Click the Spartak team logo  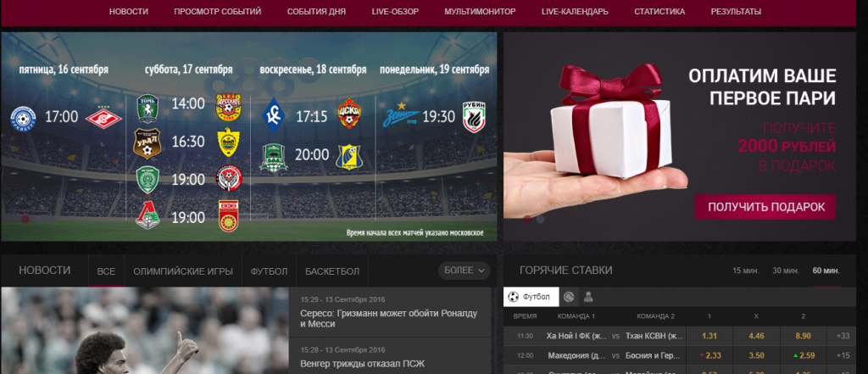click(x=103, y=118)
